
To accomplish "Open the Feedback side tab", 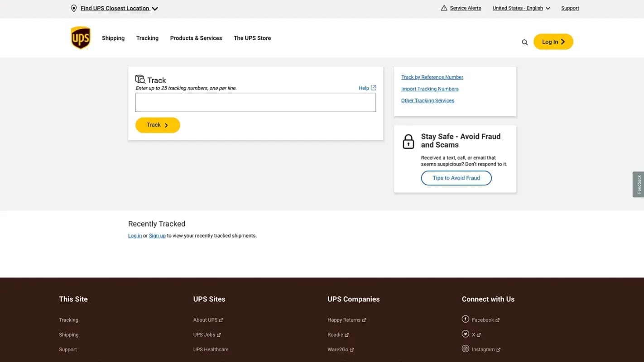I will pyautogui.click(x=639, y=184).
